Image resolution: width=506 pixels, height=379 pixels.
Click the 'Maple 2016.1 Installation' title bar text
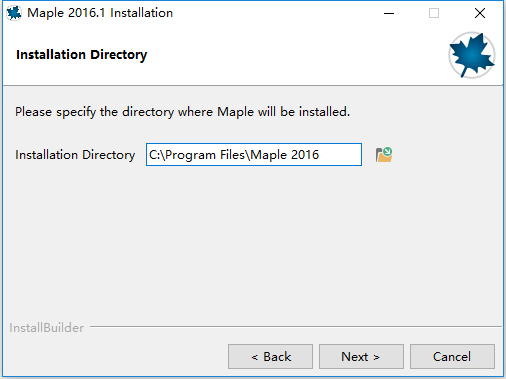click(100, 13)
